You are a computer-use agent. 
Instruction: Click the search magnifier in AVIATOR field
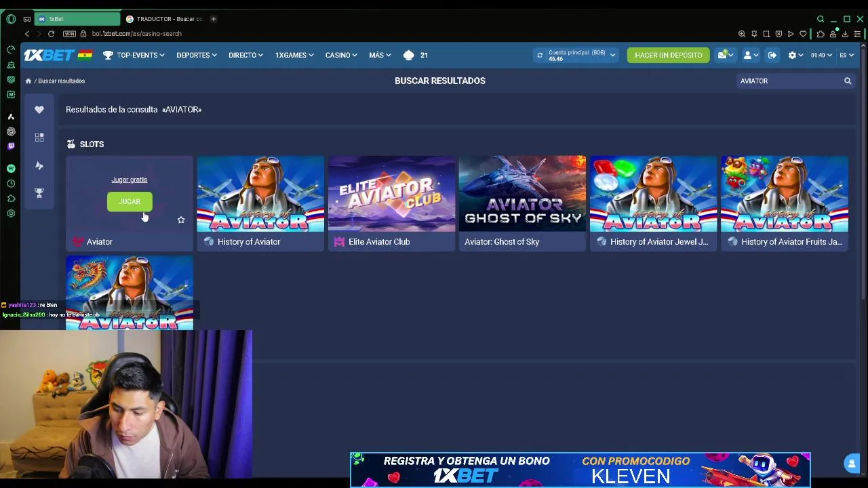848,81
